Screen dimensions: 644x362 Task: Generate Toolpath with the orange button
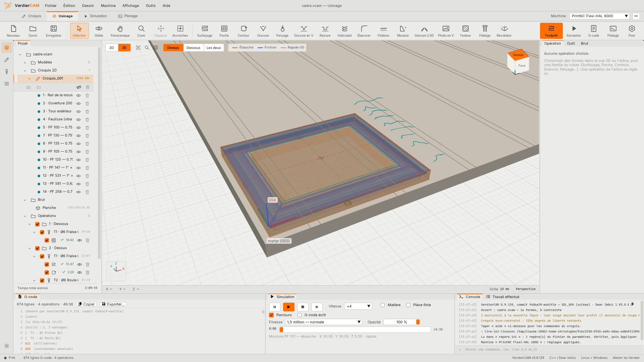tap(551, 31)
